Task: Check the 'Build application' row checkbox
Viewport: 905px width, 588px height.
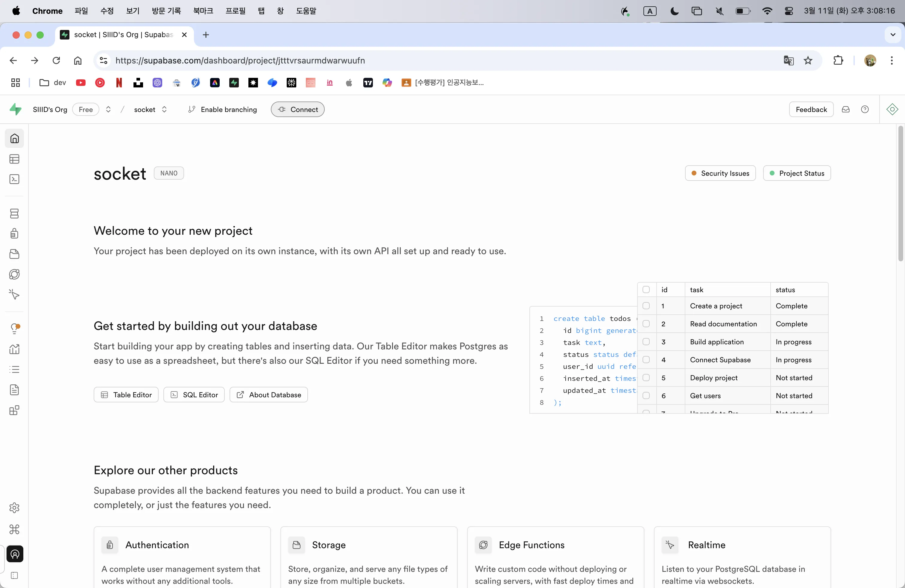Action: point(646,342)
